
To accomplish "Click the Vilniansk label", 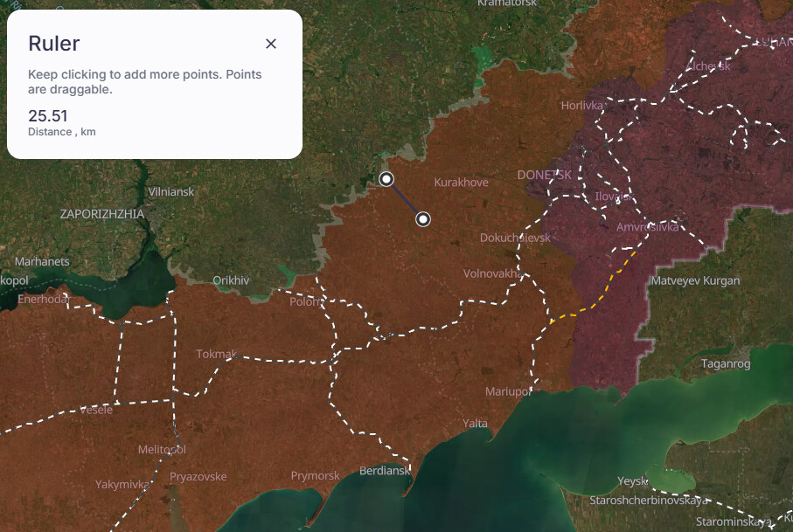I will [x=171, y=191].
